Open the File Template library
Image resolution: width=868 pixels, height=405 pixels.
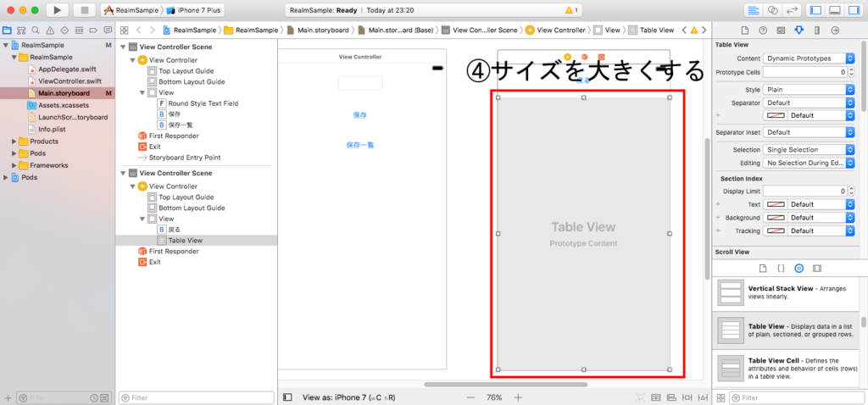[x=763, y=269]
